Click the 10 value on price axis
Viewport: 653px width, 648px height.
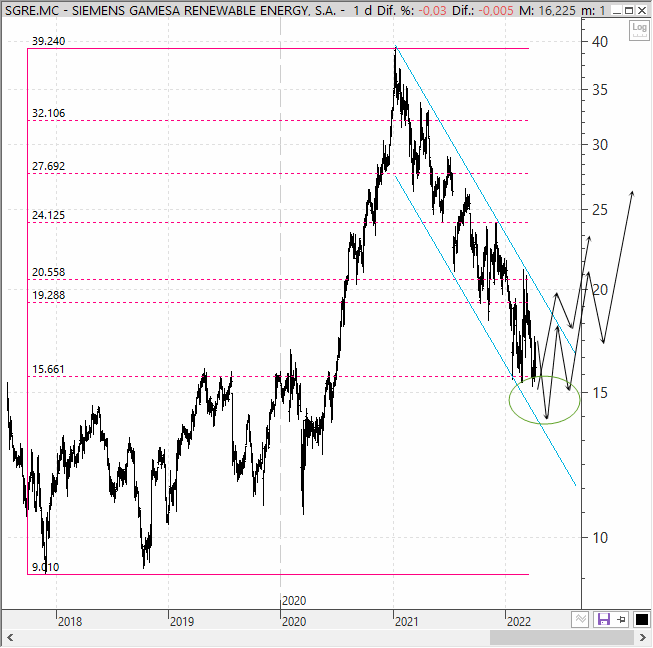point(600,538)
